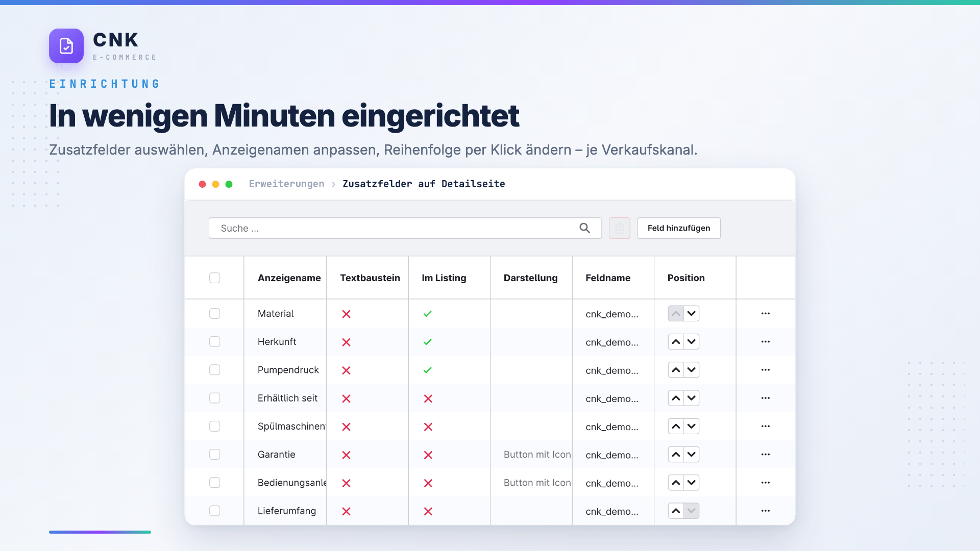Move Pumpendruck up one position

pyautogui.click(x=676, y=369)
